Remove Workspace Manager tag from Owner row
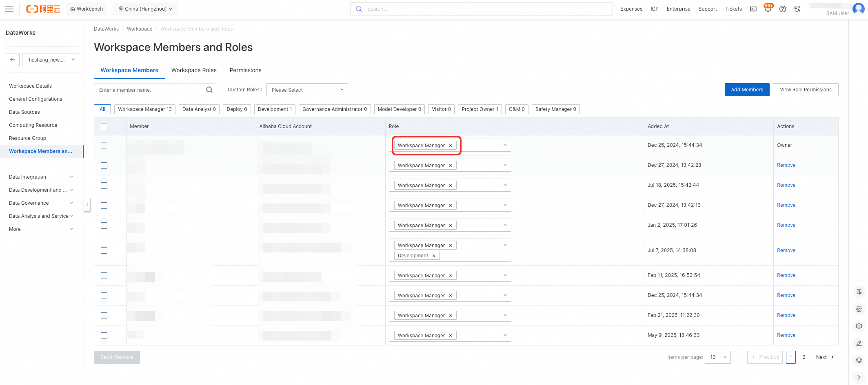Image resolution: width=868 pixels, height=385 pixels. (x=451, y=146)
